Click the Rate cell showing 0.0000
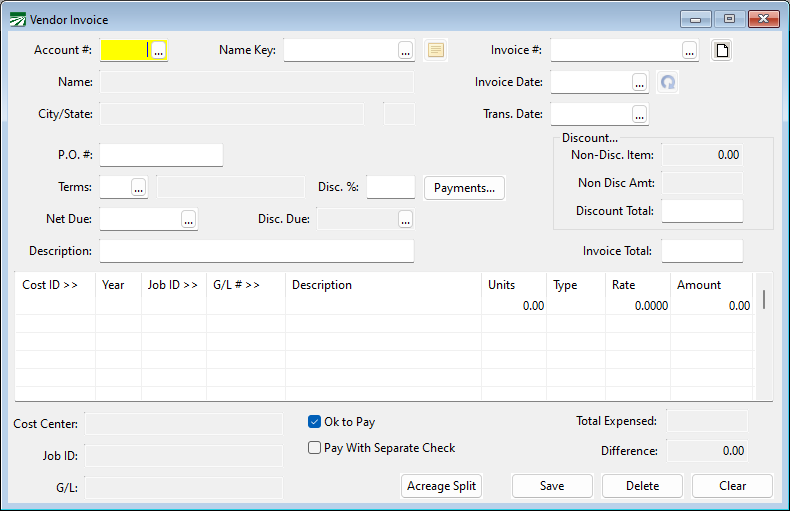This screenshot has width=790, height=511. tap(638, 306)
